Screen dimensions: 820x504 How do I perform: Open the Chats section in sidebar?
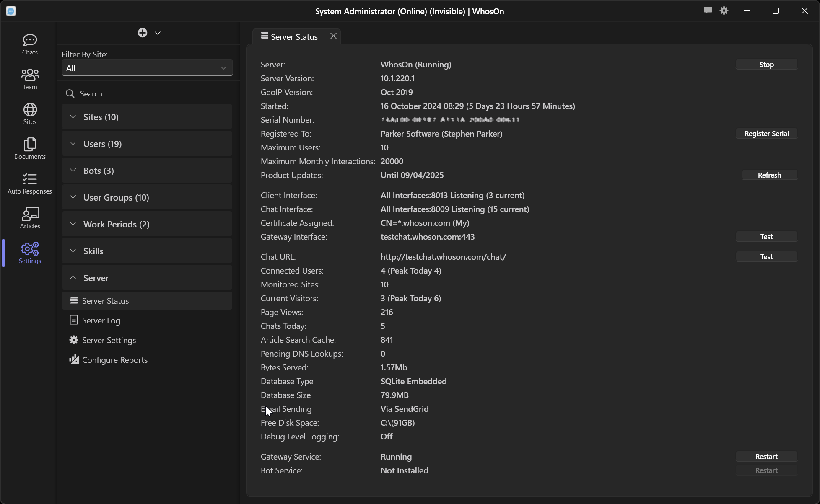30,44
